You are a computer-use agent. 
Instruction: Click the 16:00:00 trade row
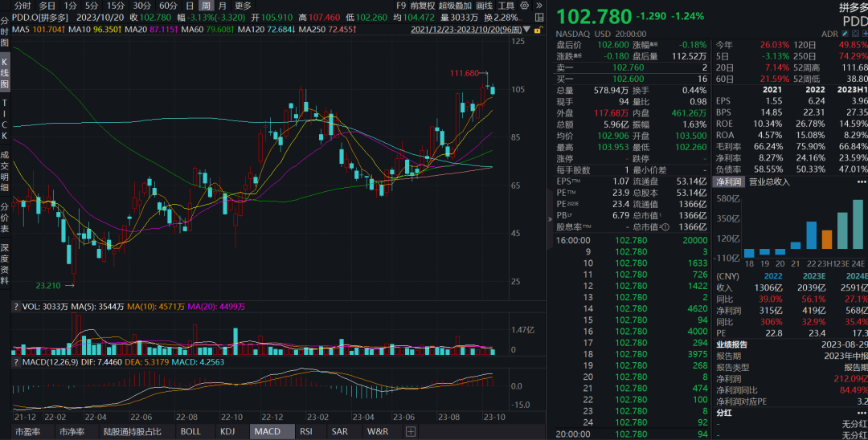633,240
